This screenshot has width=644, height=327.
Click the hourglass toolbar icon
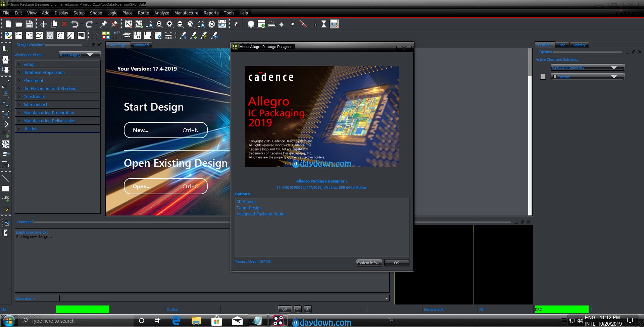tap(324, 24)
